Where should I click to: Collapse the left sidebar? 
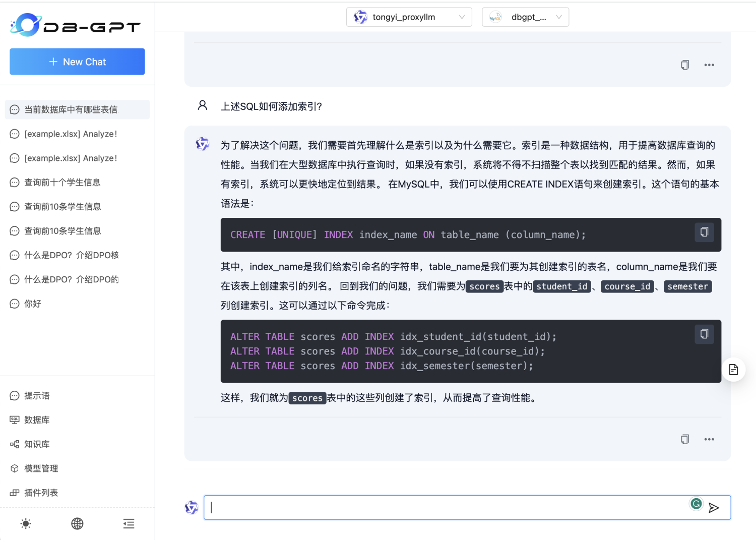129,524
